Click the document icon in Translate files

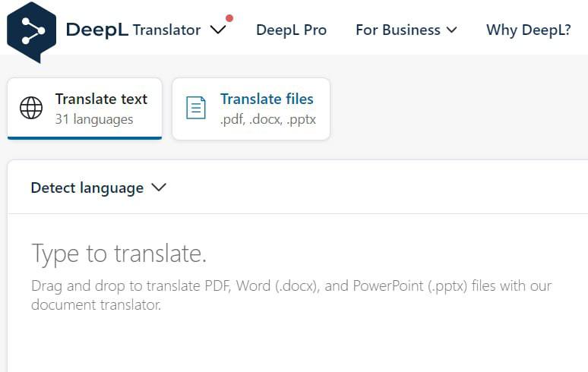[196, 108]
